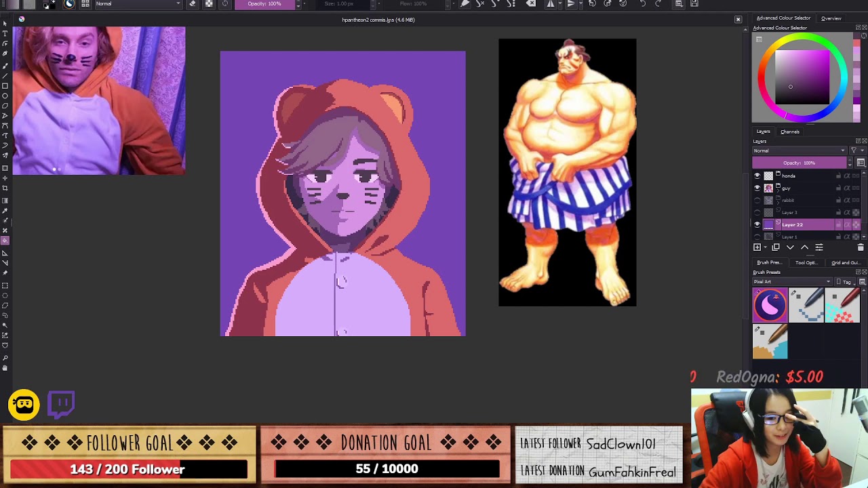Open the Layers panel blending mode dropdown
Screen dimensions: 868x488
click(x=800, y=150)
